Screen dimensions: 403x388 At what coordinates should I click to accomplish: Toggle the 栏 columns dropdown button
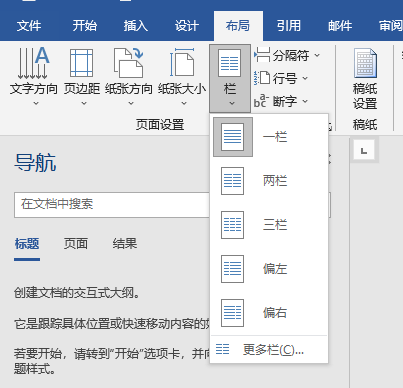coord(230,79)
